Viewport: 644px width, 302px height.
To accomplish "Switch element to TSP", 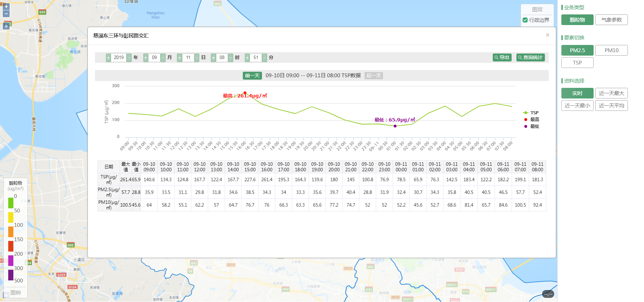I will (x=577, y=63).
